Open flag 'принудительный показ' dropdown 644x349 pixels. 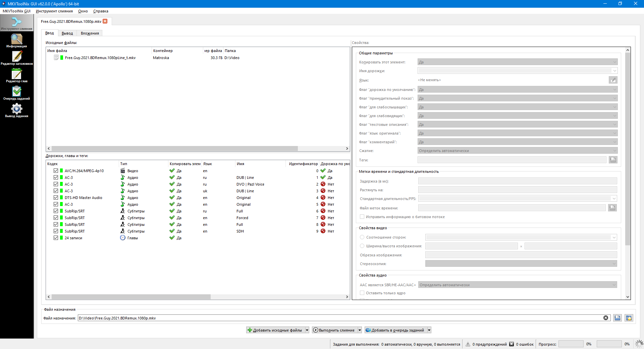pos(518,98)
